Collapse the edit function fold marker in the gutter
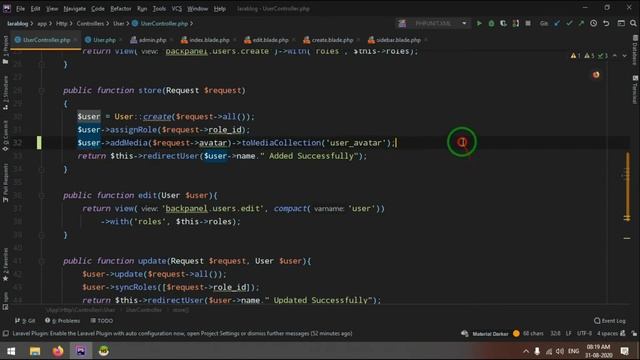The width and height of the screenshot is (640, 360). pos(41,196)
